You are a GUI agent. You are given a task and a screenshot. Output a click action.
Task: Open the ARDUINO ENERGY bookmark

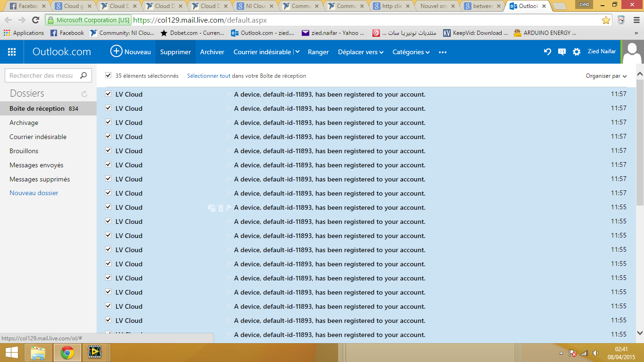[x=545, y=33]
